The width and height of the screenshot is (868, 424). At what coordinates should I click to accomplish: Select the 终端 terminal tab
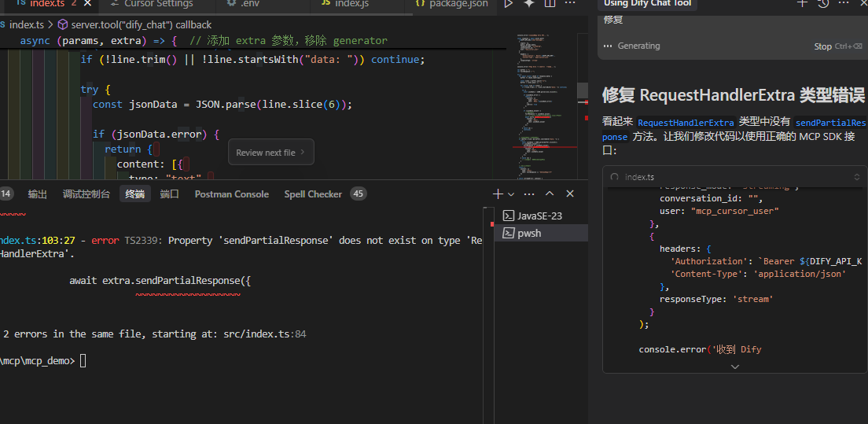(135, 194)
